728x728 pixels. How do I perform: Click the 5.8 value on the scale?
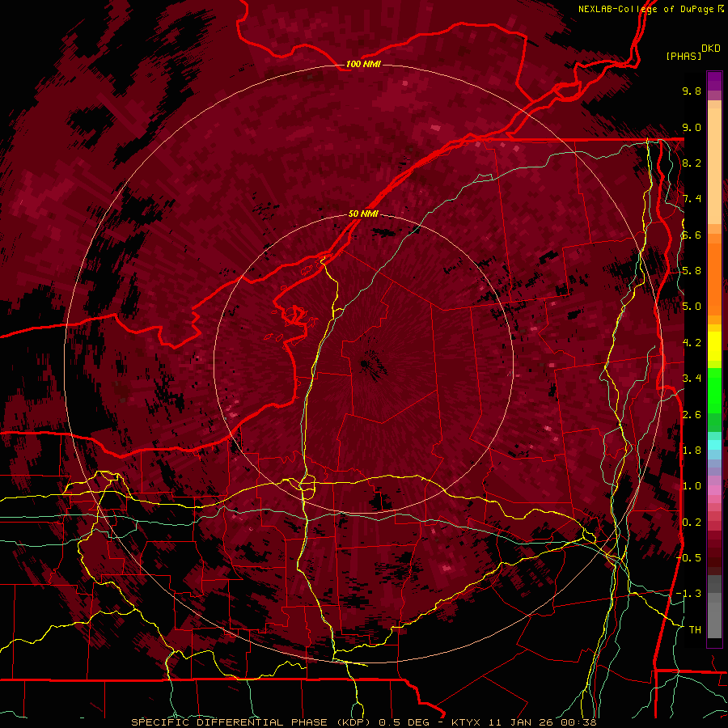pos(692,270)
